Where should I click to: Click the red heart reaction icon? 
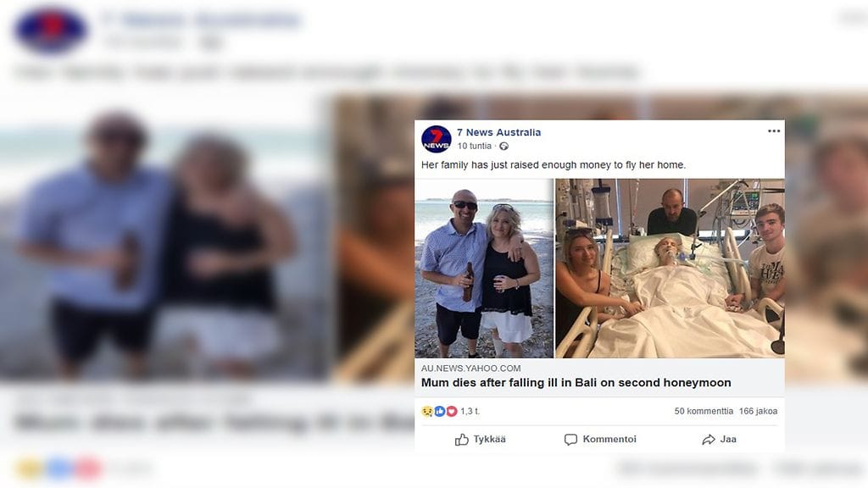tap(451, 412)
